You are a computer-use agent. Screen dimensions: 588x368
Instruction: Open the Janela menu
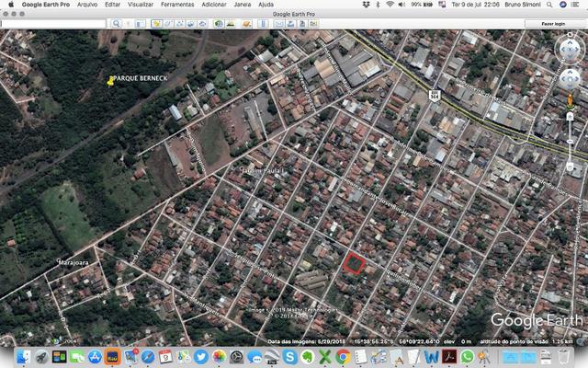243,5
